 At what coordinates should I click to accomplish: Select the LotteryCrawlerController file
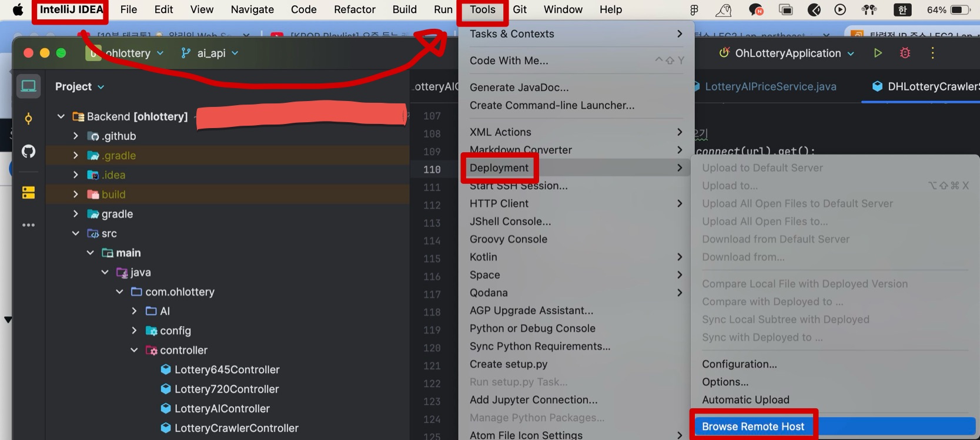236,428
